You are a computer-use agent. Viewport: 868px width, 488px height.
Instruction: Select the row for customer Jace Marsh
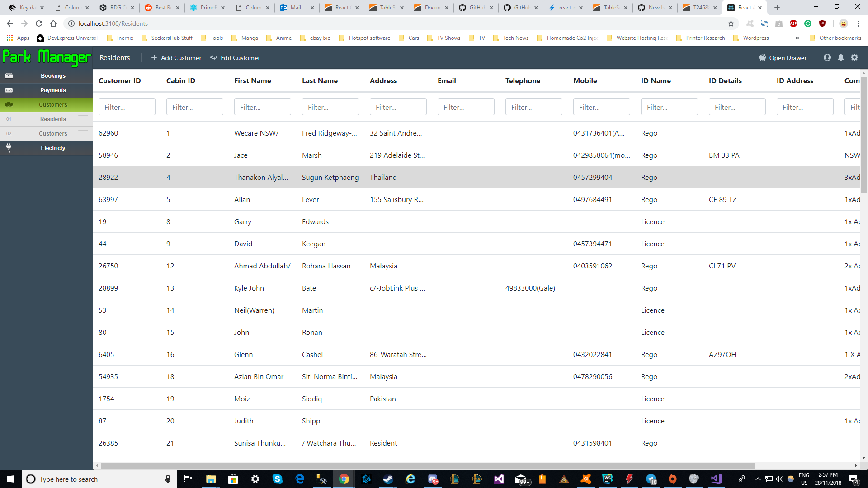(316, 155)
